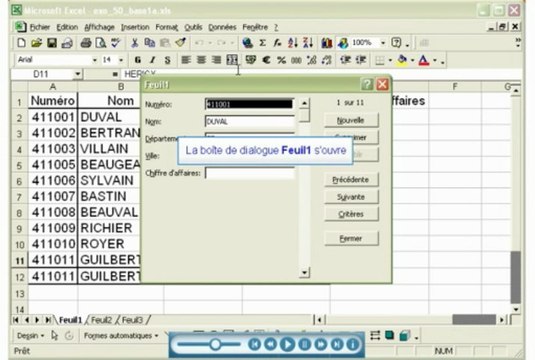
Task: Center cell text
Action: click(x=201, y=60)
